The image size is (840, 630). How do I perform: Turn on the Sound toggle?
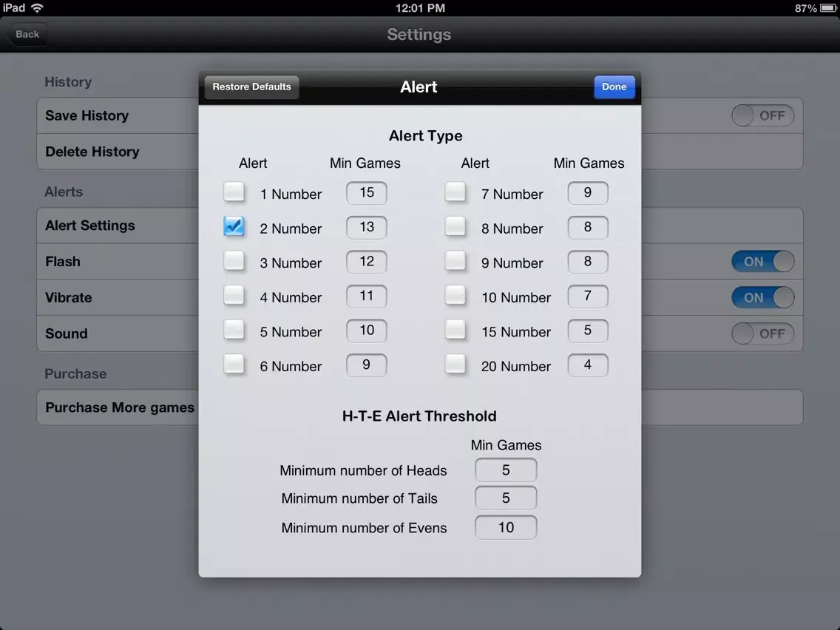(762, 333)
